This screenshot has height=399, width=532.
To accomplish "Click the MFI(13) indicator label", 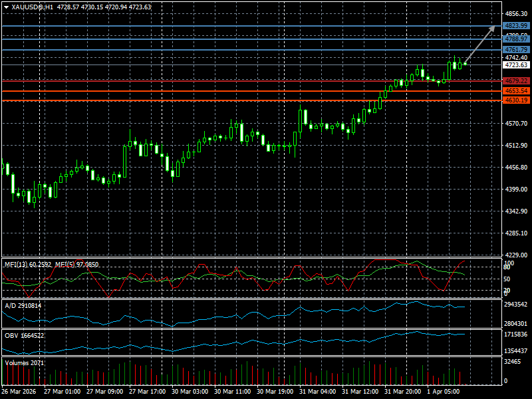I will coord(27,265).
